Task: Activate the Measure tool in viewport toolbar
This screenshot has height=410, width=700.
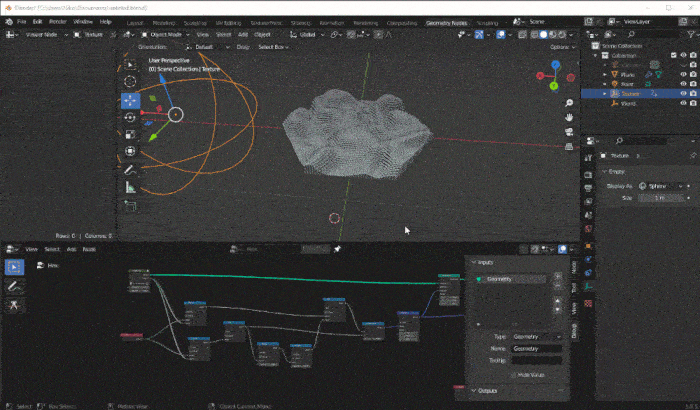Action: [x=131, y=187]
